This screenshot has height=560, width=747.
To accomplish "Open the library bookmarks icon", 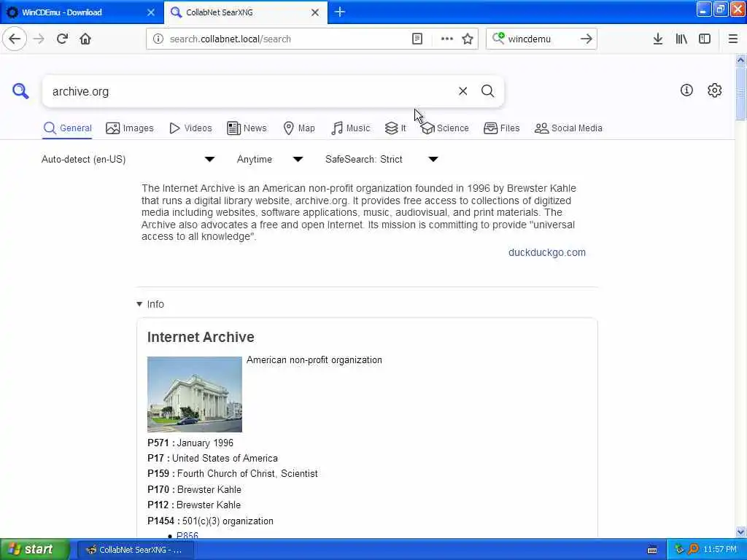I will (x=681, y=39).
